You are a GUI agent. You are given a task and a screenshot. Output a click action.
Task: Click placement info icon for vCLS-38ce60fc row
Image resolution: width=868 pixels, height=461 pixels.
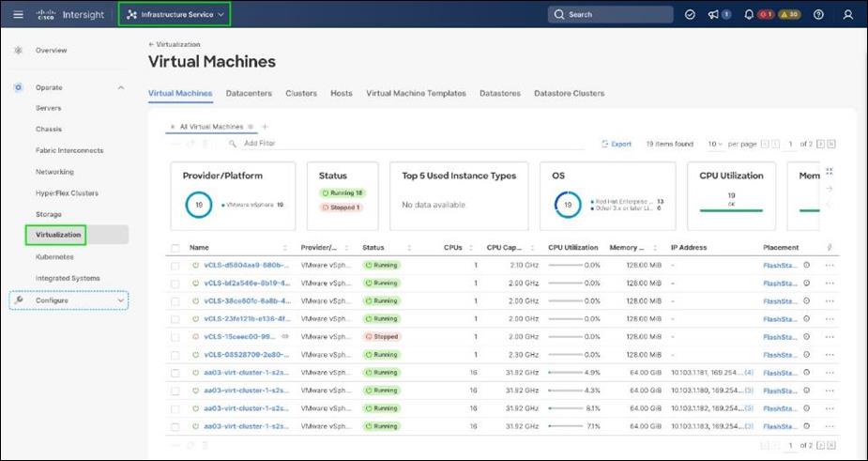(807, 300)
